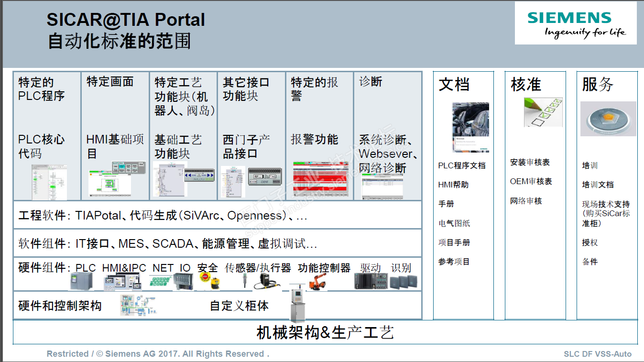Select the grey control cabinet image
The height and width of the screenshot is (362, 644).
point(297,303)
